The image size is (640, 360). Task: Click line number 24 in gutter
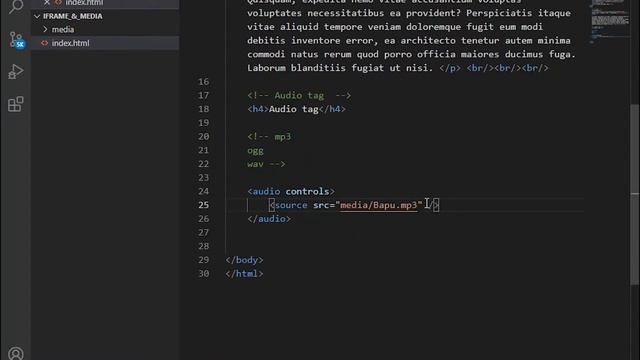pyautogui.click(x=203, y=191)
